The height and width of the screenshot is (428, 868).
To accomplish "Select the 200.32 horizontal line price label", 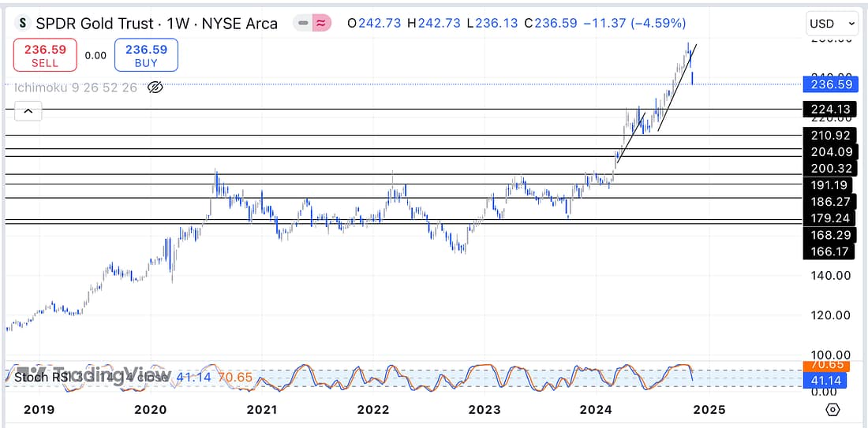I will (x=826, y=168).
